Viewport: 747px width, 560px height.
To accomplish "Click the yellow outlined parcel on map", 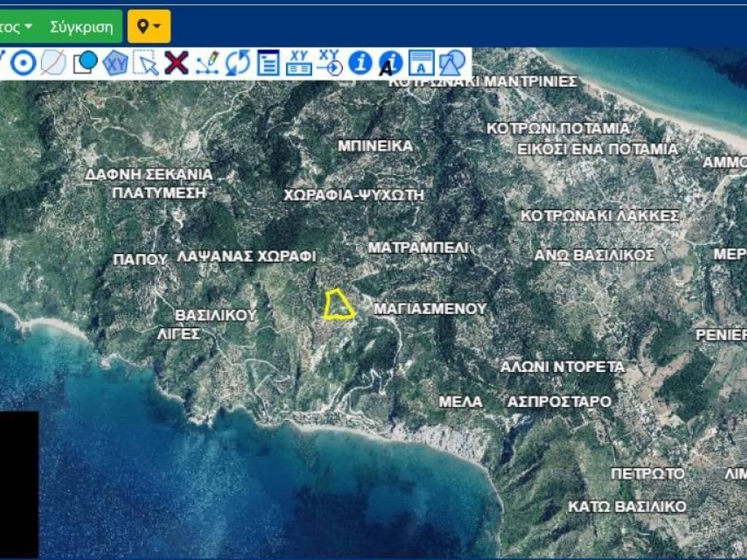I will click(x=338, y=306).
